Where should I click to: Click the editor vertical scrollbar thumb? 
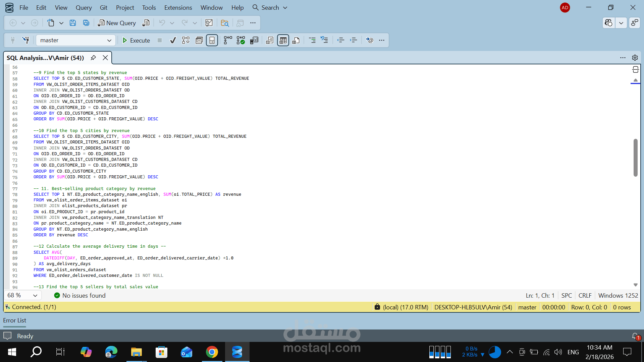(635, 158)
